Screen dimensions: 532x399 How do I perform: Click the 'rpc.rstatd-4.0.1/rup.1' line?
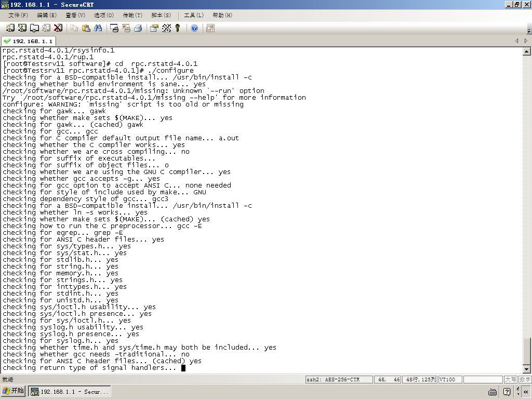tap(48, 57)
